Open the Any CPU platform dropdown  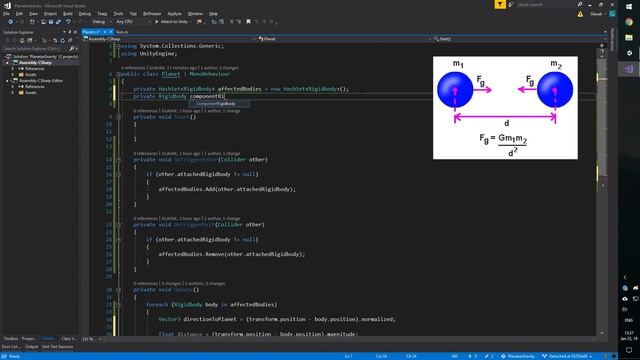[x=133, y=22]
